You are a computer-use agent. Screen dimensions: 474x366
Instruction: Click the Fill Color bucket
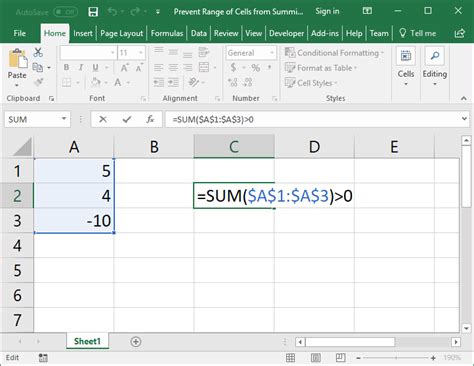pyautogui.click(x=96, y=82)
